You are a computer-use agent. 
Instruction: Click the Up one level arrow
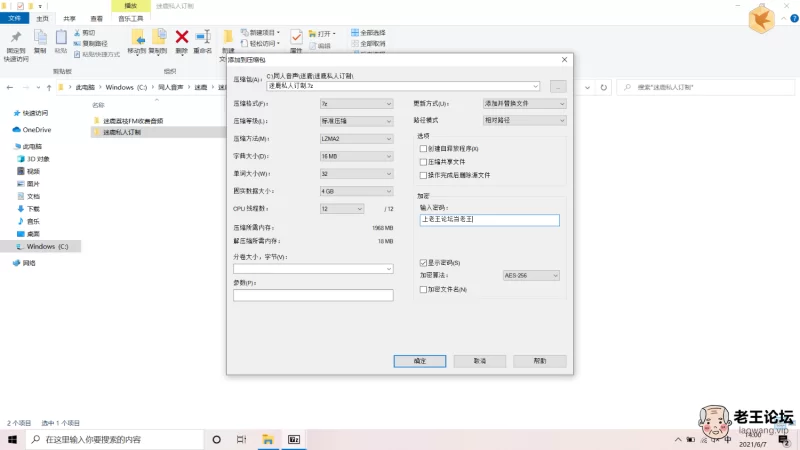49,87
